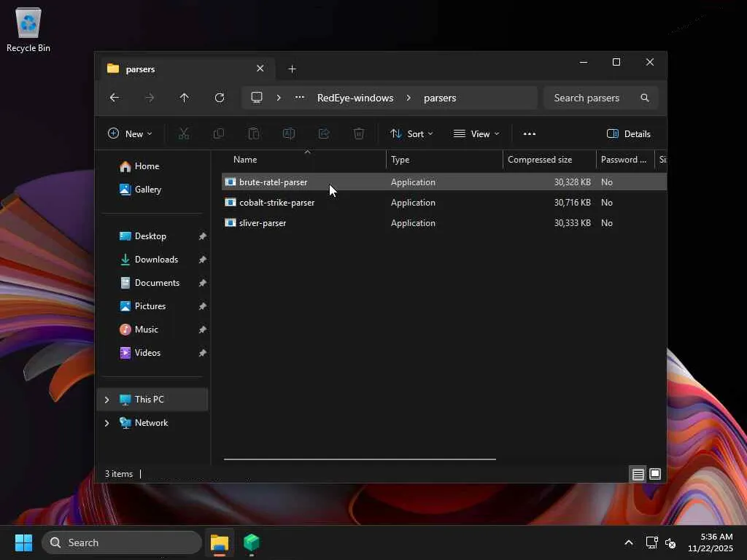Show hidden breadcrumb path with ellipsis
Viewport: 747px width, 560px height.
click(x=300, y=98)
